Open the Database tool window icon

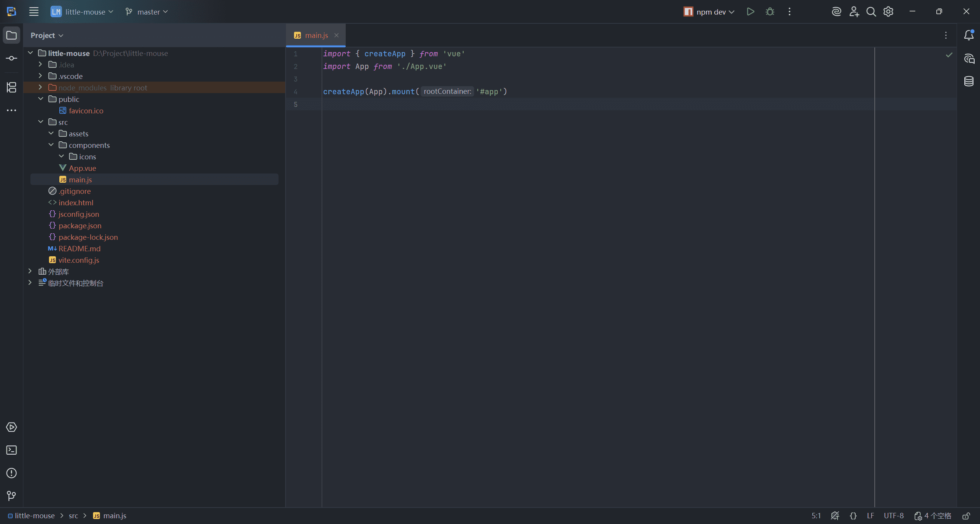[x=969, y=81]
